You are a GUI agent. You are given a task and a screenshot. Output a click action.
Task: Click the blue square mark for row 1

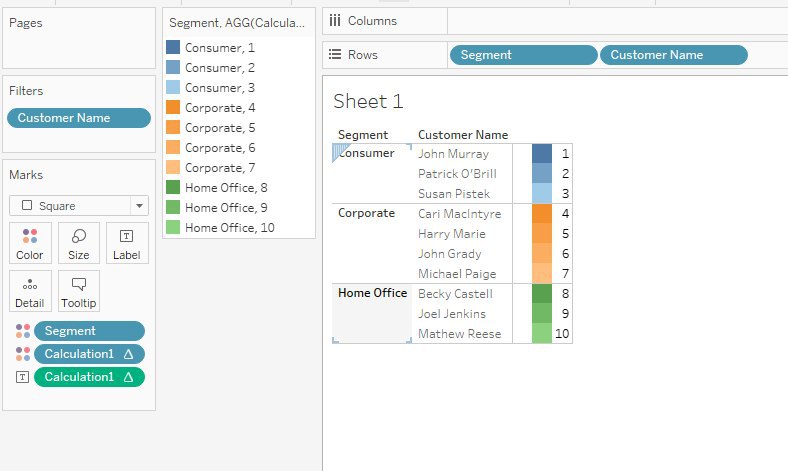click(542, 153)
